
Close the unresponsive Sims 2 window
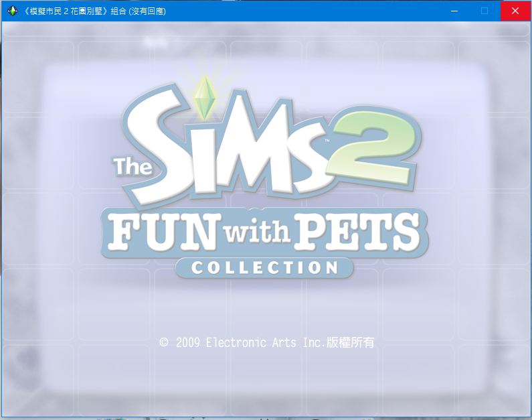(515, 11)
